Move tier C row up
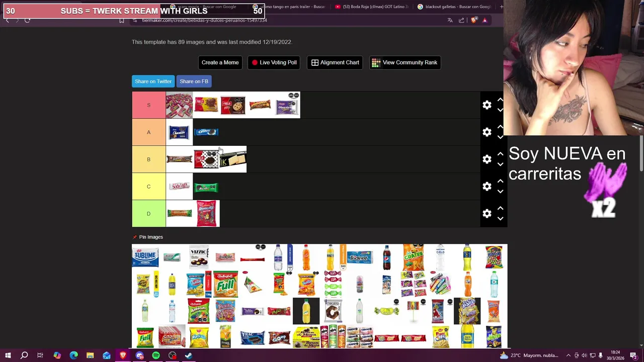Image resolution: width=644 pixels, height=362 pixels. 500,182
